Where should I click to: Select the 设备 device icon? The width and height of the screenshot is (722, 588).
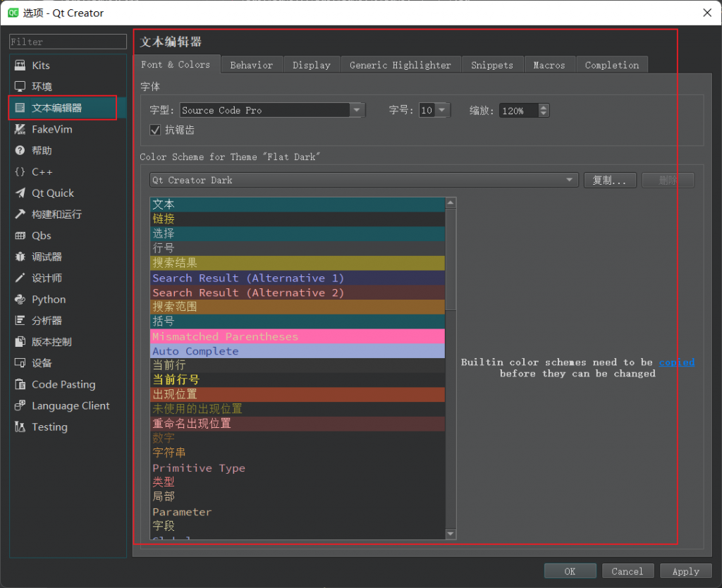[20, 363]
